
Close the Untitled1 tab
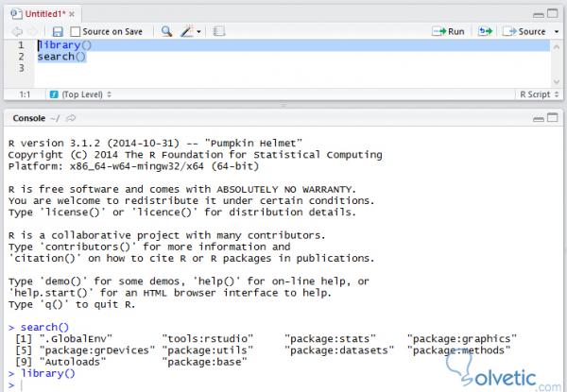point(72,14)
